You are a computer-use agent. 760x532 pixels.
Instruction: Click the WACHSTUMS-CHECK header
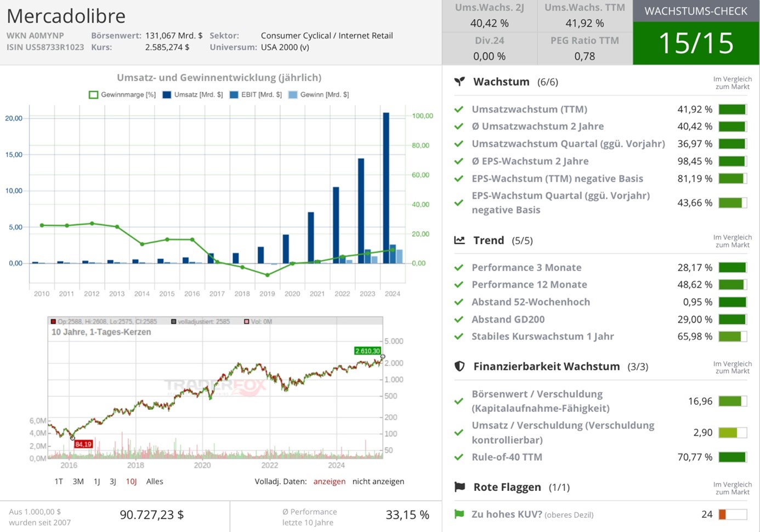(696, 11)
